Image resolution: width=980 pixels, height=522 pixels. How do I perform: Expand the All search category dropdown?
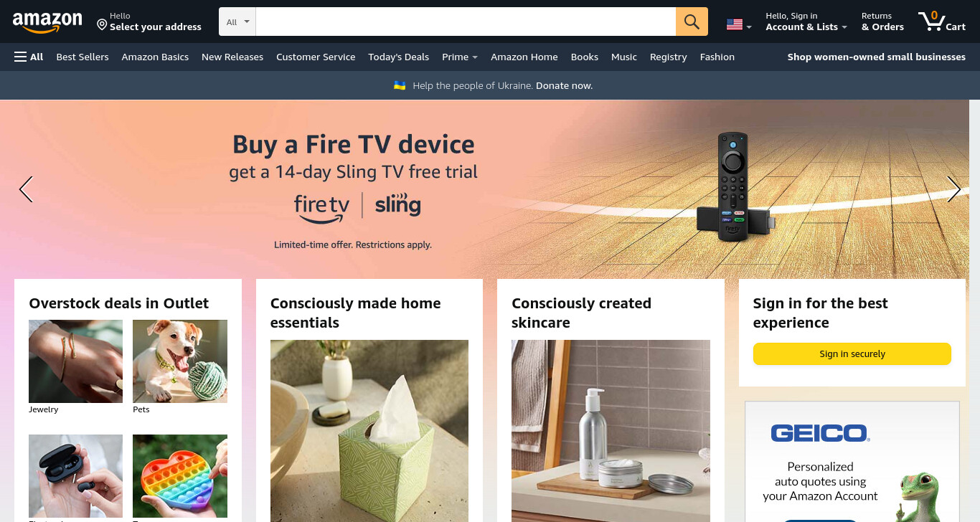pos(237,22)
